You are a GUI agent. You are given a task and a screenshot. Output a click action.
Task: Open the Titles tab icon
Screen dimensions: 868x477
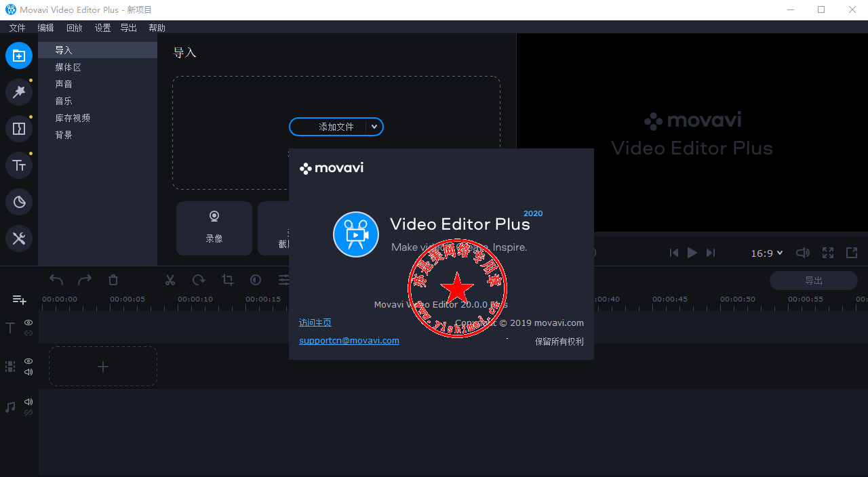pos(19,165)
